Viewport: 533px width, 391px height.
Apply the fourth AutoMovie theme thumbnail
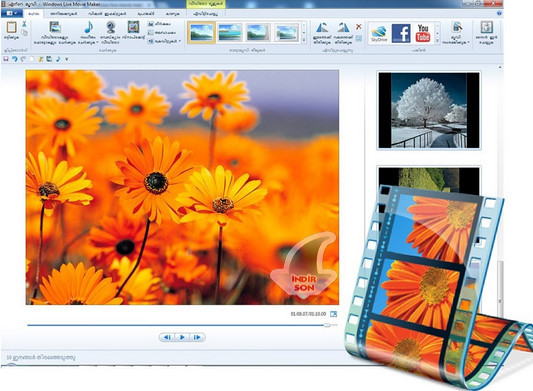pos(286,33)
